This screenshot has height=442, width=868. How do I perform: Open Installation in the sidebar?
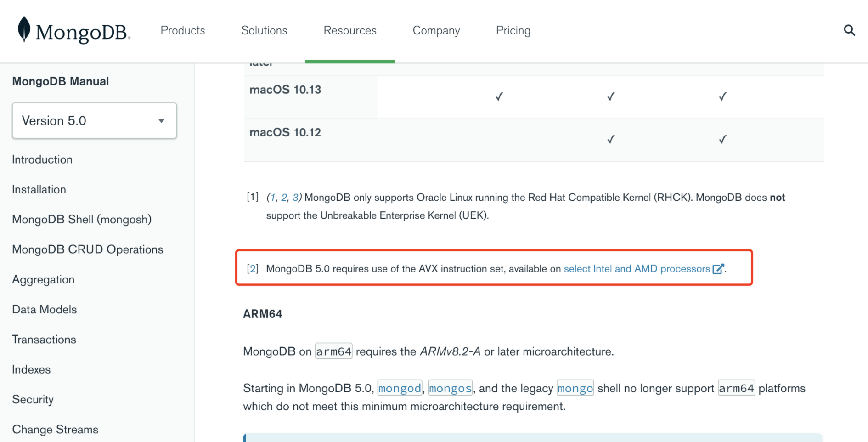[x=39, y=189]
